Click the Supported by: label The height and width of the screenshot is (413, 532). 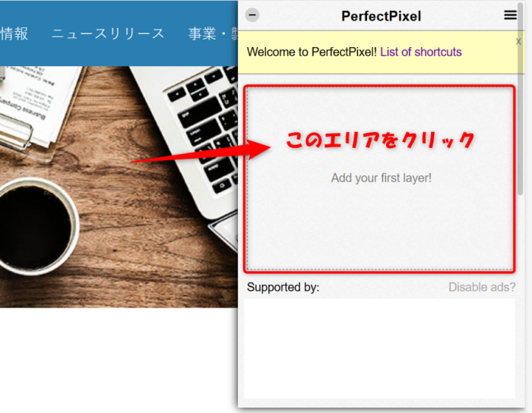pos(283,287)
